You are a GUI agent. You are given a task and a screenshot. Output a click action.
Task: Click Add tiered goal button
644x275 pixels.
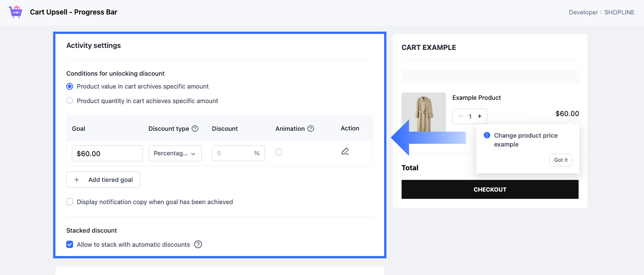(103, 180)
